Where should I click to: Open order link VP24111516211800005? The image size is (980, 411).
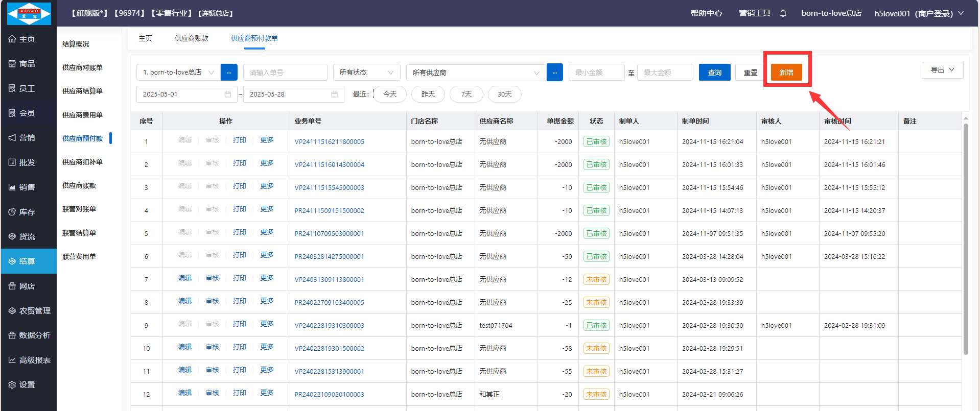[x=329, y=141]
